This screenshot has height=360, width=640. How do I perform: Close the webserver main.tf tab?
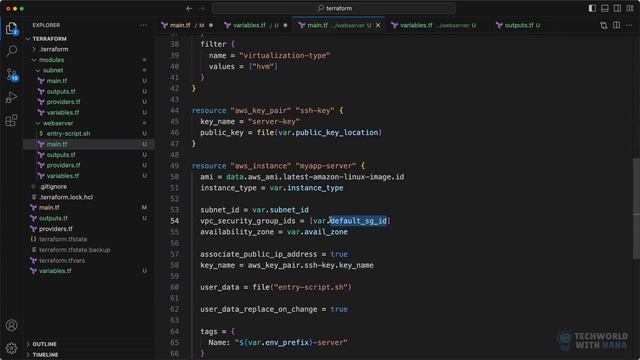[x=378, y=25]
